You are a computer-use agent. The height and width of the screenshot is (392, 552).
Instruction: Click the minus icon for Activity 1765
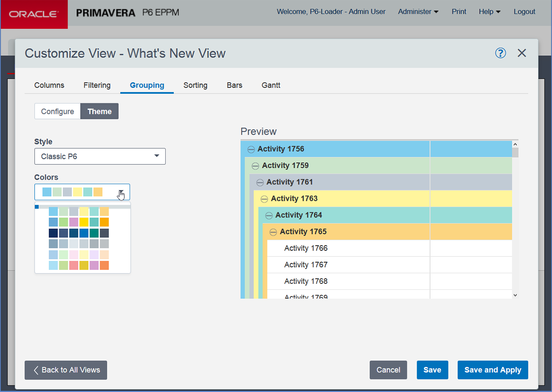(273, 232)
